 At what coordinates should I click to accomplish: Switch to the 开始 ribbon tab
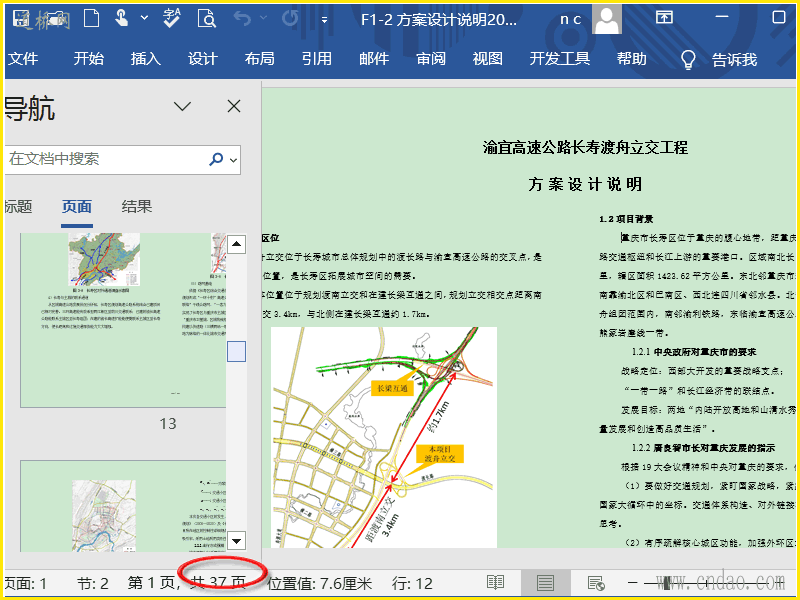pos(88,59)
